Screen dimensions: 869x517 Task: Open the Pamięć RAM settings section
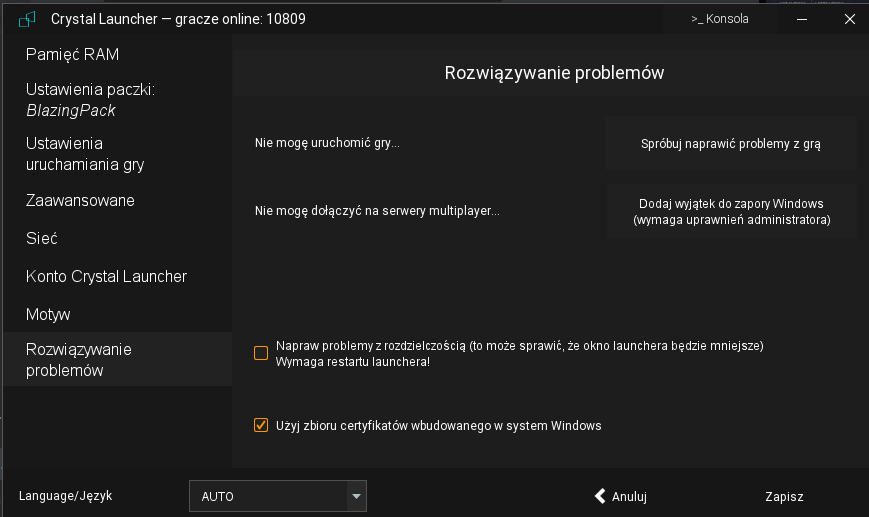[72, 54]
